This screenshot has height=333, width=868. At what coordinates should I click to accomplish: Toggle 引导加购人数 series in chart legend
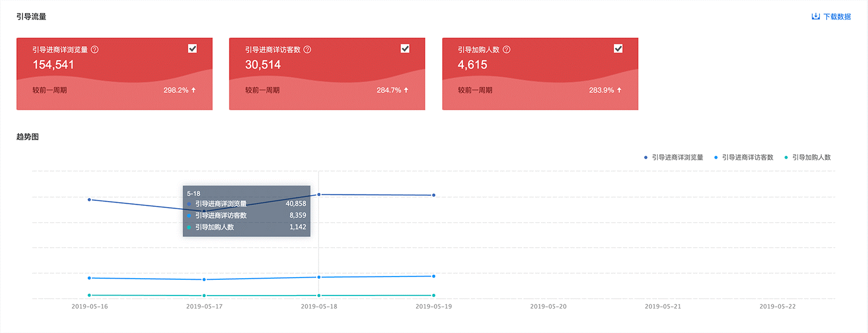pyautogui.click(x=807, y=158)
